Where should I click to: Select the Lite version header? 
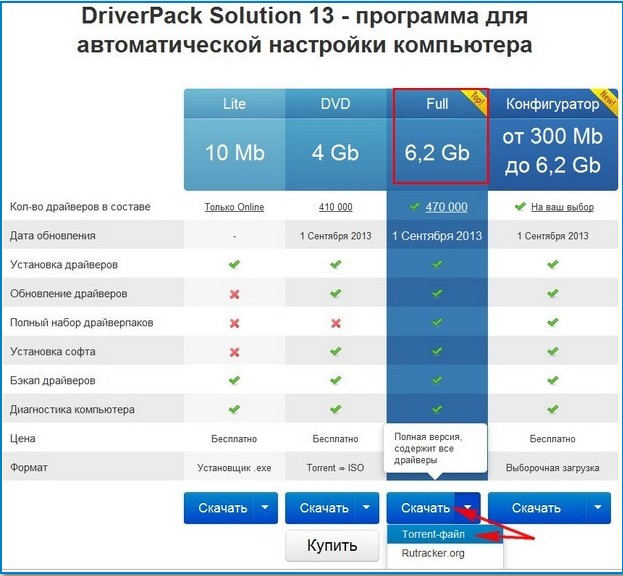pos(234,104)
